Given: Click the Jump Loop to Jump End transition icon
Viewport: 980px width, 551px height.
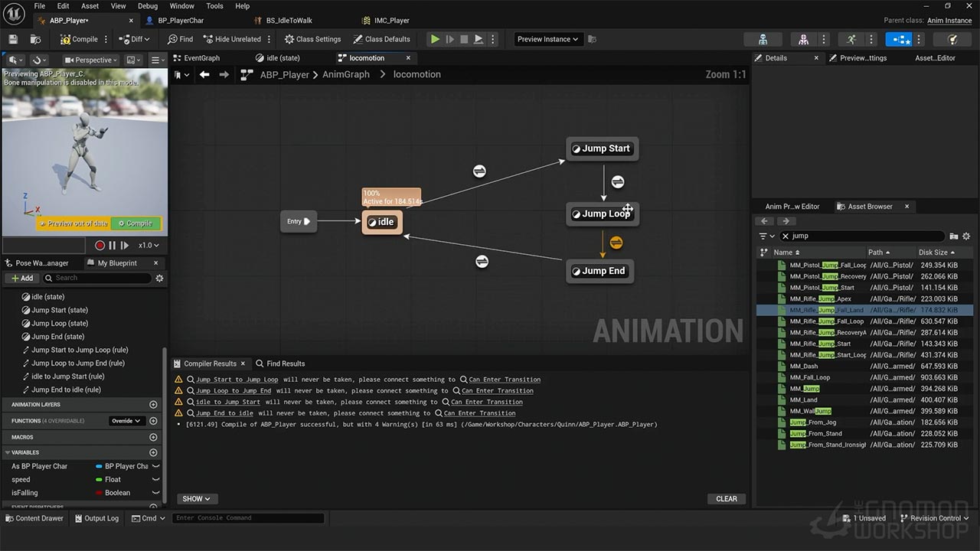Looking at the screenshot, I should point(616,243).
